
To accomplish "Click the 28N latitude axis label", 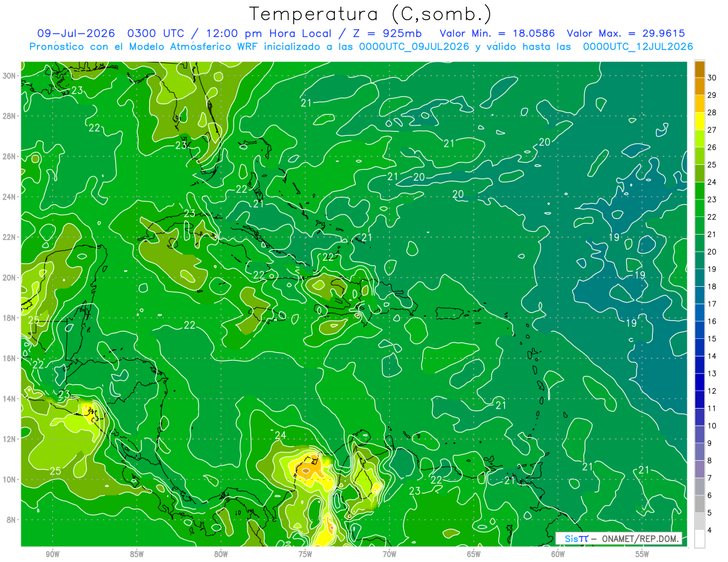I will (9, 116).
